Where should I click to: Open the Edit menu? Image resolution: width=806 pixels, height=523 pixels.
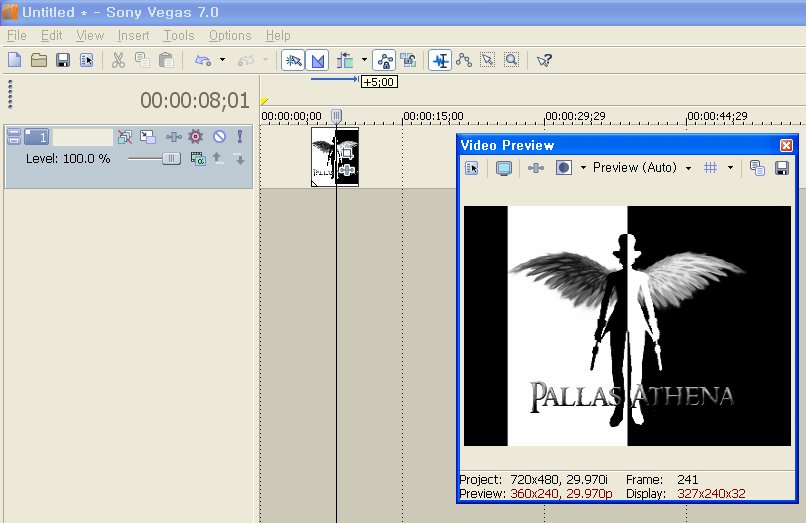51,35
